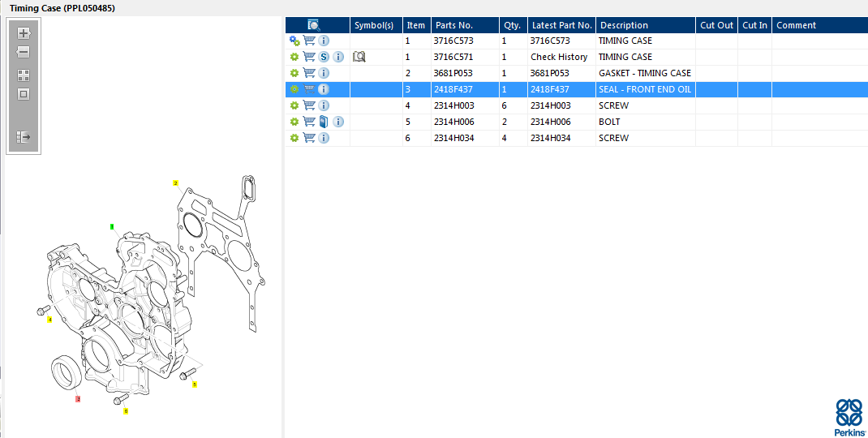
Task: Click the gear icon for seal 2418F437
Action: [x=294, y=89]
